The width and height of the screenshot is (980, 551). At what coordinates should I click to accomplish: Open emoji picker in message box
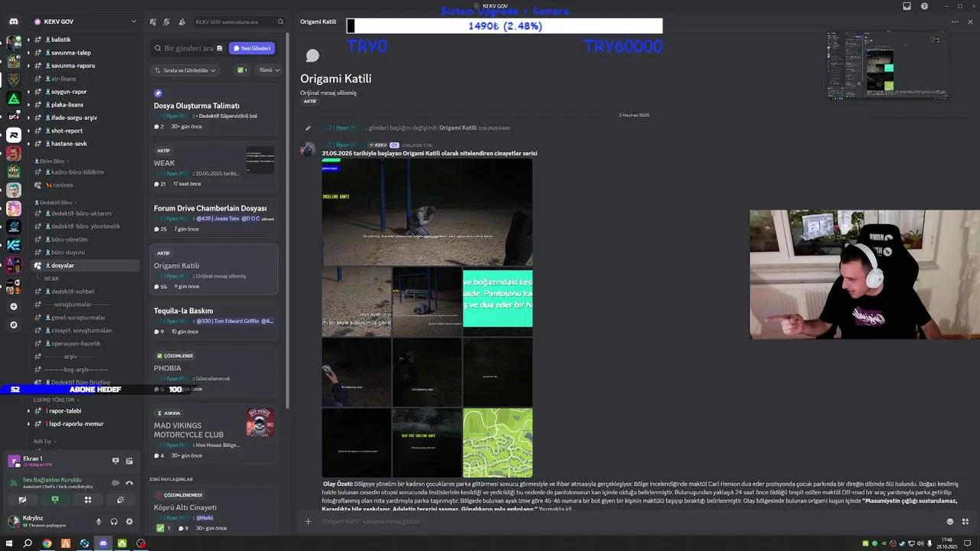[x=950, y=521]
